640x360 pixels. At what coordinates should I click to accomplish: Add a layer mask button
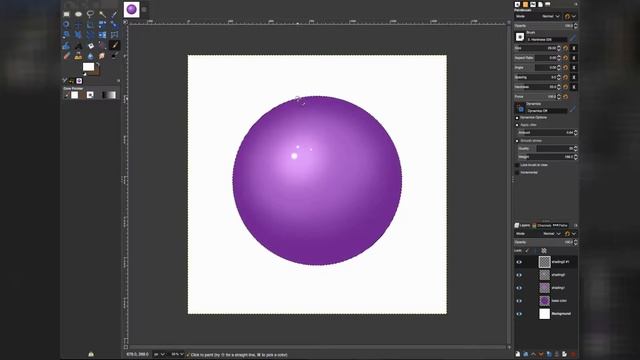(564, 354)
